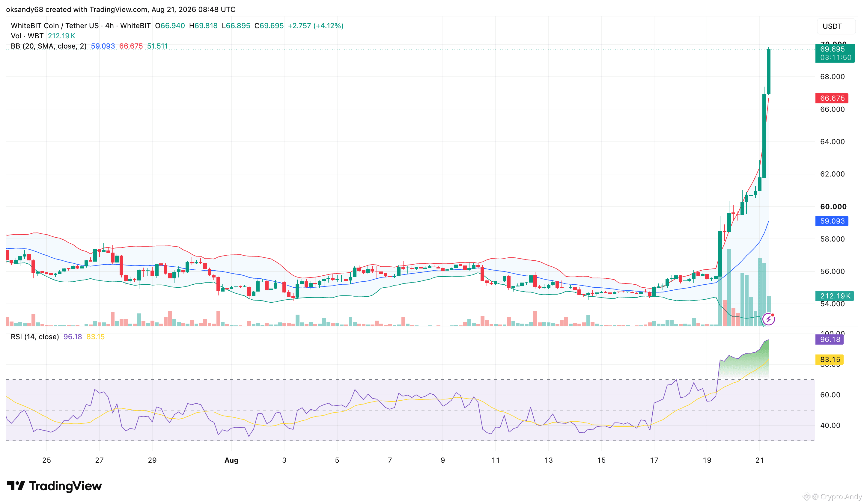Click the TradingView logo mark
Image resolution: width=864 pixels, height=504 pixels.
[x=16, y=486]
